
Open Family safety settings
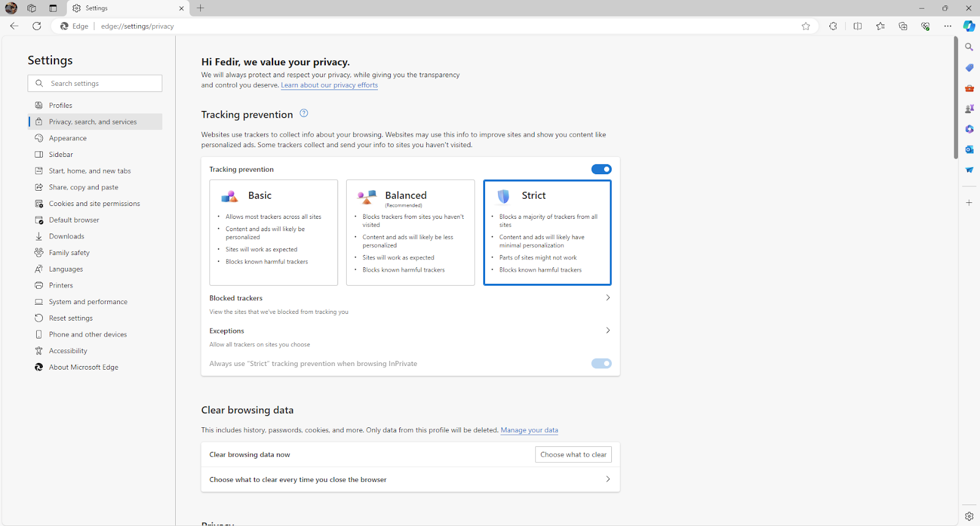95,253
